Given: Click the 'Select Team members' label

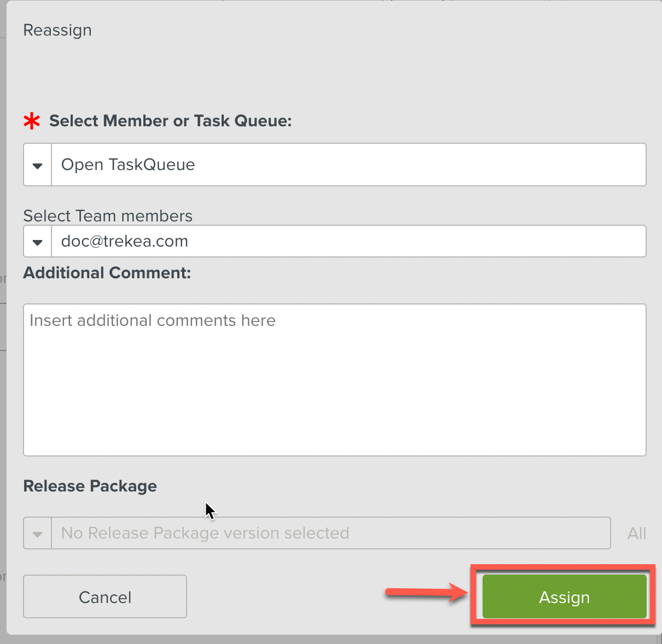Looking at the screenshot, I should [x=108, y=216].
